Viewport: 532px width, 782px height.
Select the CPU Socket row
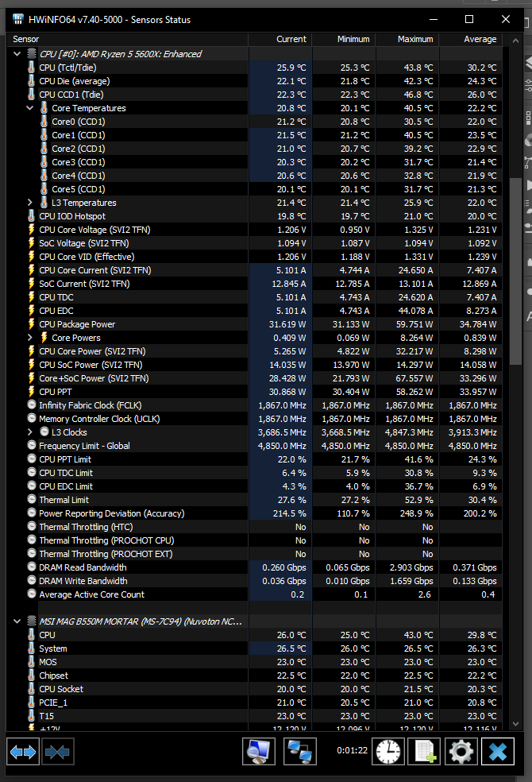[x=254, y=689]
